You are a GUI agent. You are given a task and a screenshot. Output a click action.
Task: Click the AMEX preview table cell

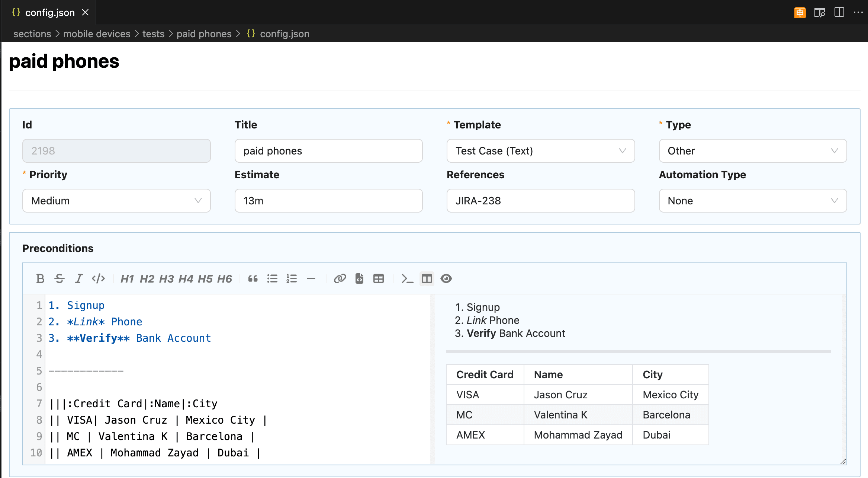pos(485,435)
